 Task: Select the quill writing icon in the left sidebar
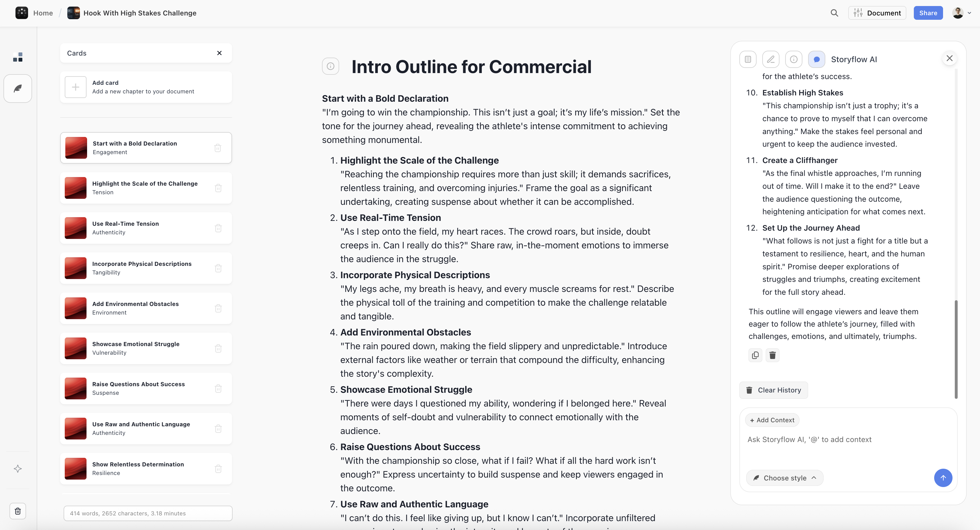tap(17, 88)
